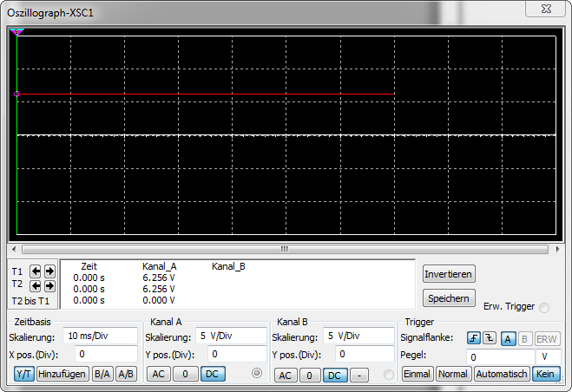Click Kanal A Y pos. field
Image resolution: width=572 pixels, height=392 pixels.
point(238,354)
